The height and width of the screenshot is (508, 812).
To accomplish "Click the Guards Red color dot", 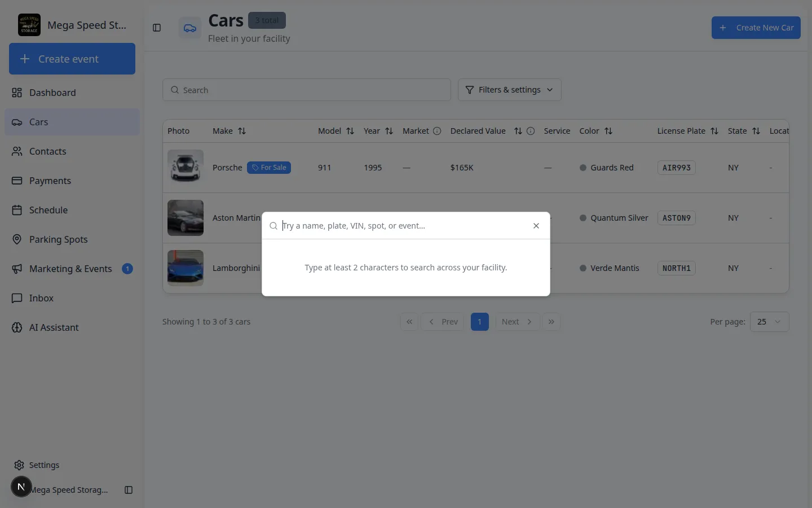I will click(x=583, y=168).
